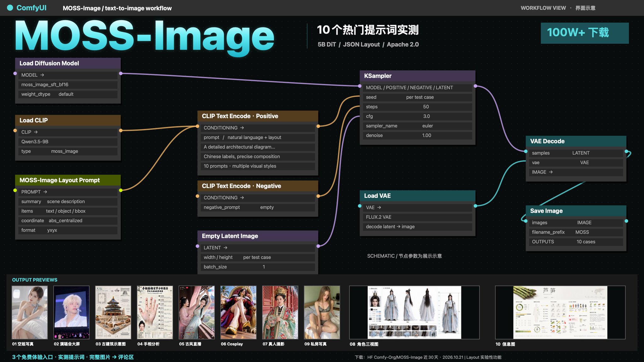Click the ComfyUI logo dot icon
This screenshot has height=362, width=644.
coord(10,8)
